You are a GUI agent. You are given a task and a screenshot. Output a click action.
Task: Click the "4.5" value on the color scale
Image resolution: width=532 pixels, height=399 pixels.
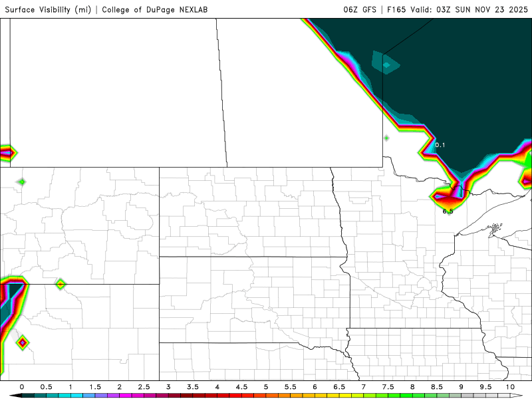(241, 387)
